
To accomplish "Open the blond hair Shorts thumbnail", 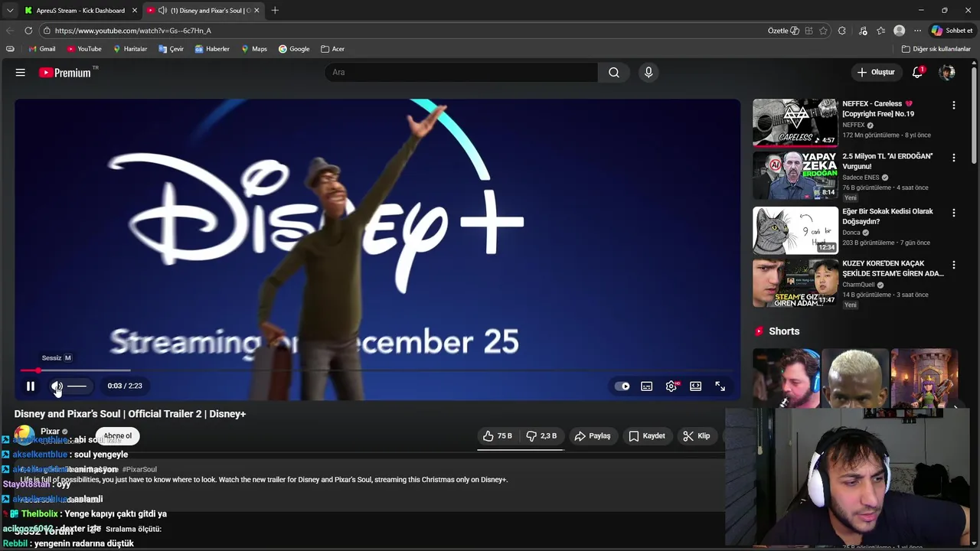I will tap(855, 378).
